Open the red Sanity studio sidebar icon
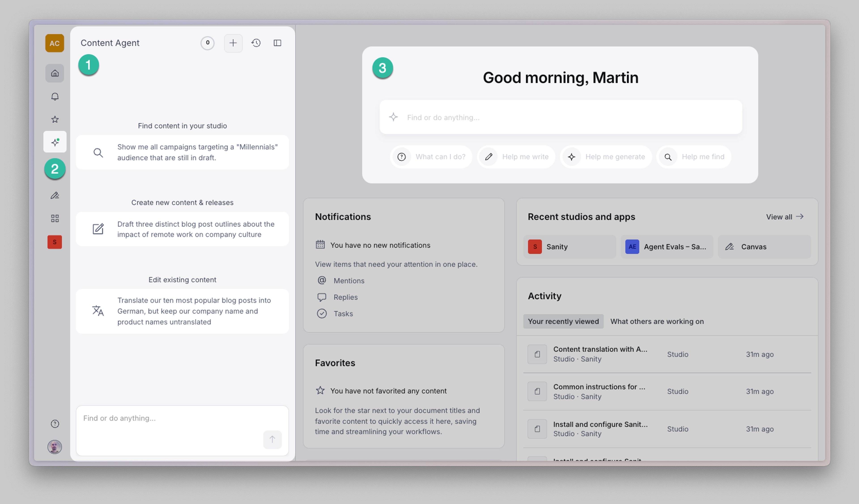The image size is (859, 504). click(x=55, y=242)
